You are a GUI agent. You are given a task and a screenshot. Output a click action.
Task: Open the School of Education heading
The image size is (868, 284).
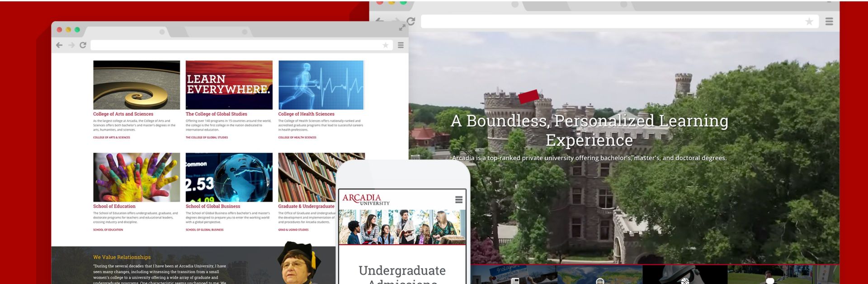tap(114, 206)
